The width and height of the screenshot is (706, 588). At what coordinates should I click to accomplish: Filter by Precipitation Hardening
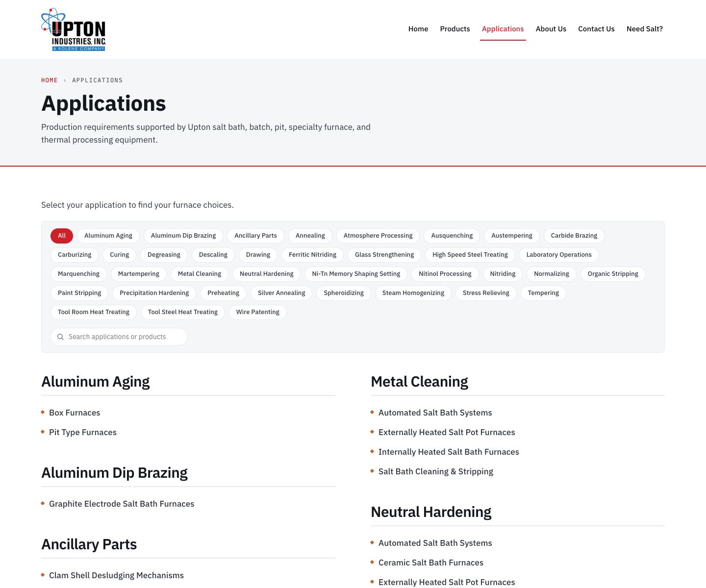click(x=154, y=293)
